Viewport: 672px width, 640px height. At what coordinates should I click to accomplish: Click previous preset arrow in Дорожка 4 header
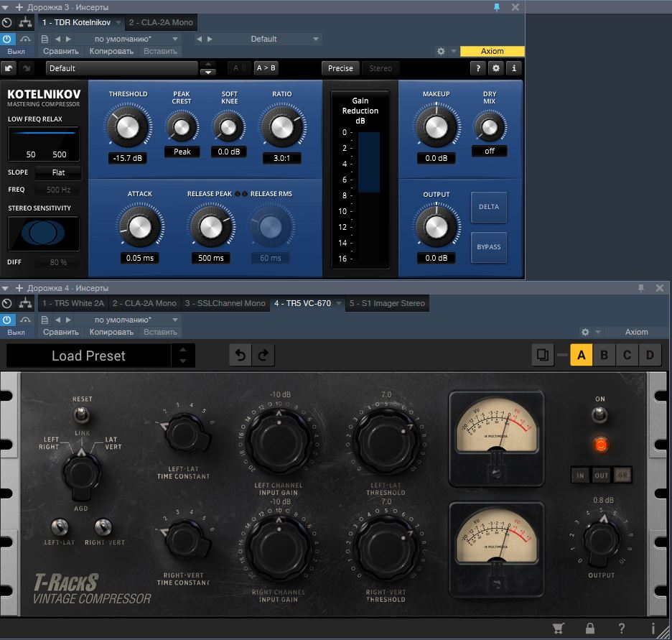[58, 320]
